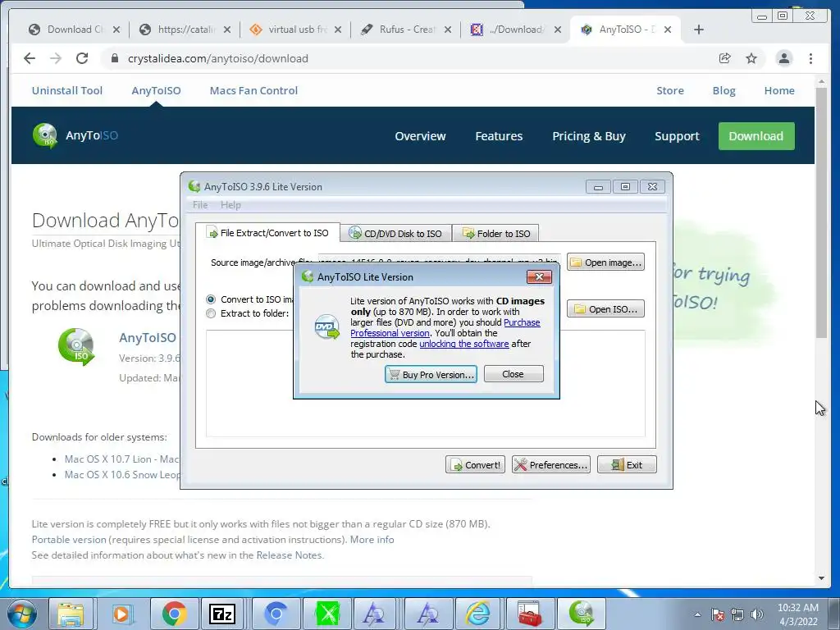The height and width of the screenshot is (630, 840).
Task: Reload the crystalidea page
Action: click(82, 58)
